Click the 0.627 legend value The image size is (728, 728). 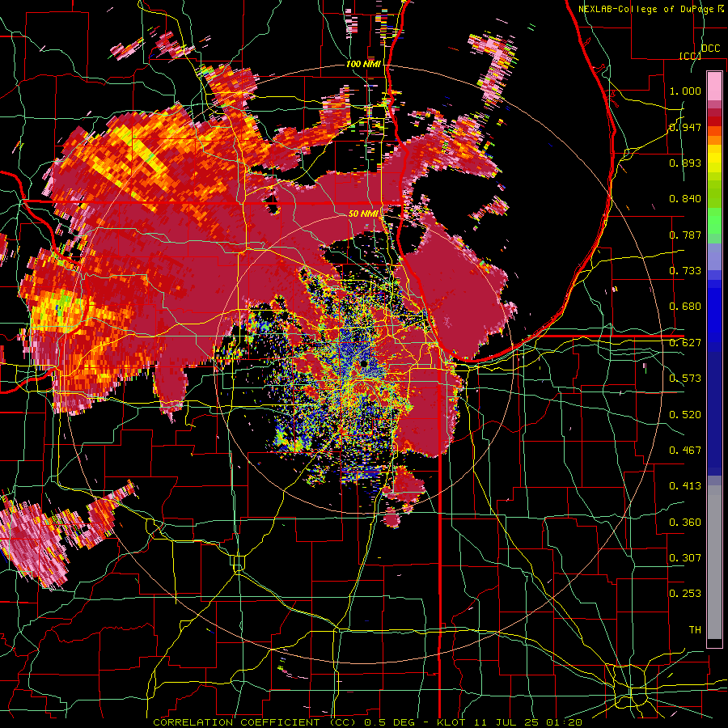tap(685, 343)
